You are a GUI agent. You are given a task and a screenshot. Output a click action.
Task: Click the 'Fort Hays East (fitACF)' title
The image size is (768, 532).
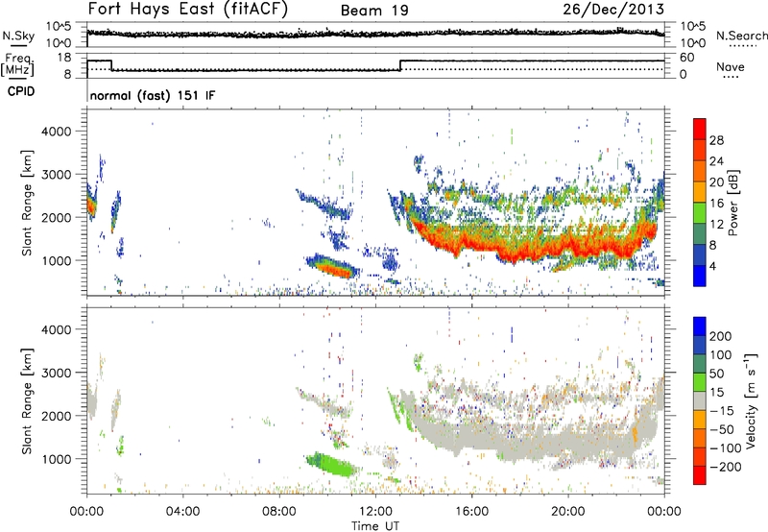pyautogui.click(x=187, y=9)
